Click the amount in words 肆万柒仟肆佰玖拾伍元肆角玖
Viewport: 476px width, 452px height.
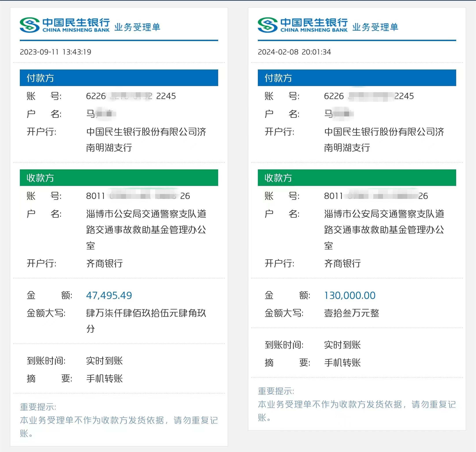click(x=146, y=313)
